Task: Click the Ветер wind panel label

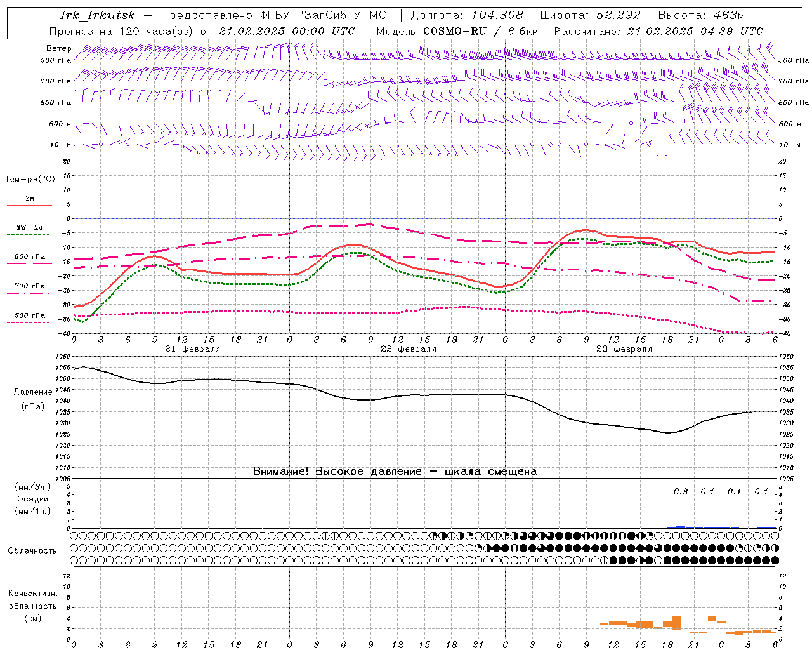Action: point(59,48)
